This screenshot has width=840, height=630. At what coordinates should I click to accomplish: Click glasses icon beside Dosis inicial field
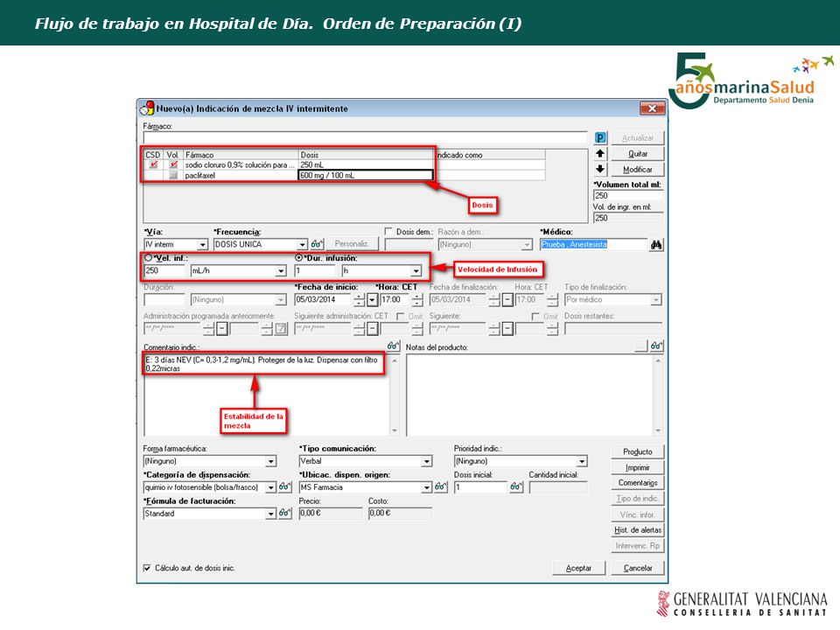(516, 487)
